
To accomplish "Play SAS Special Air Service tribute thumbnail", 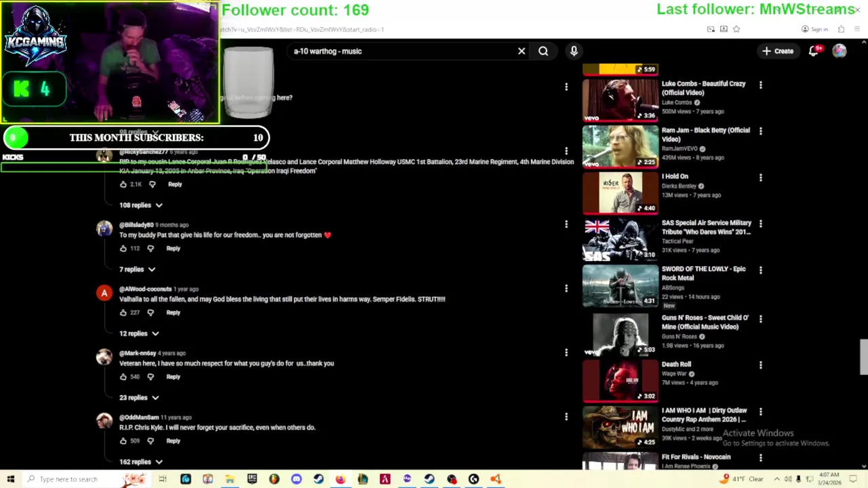I will (620, 239).
